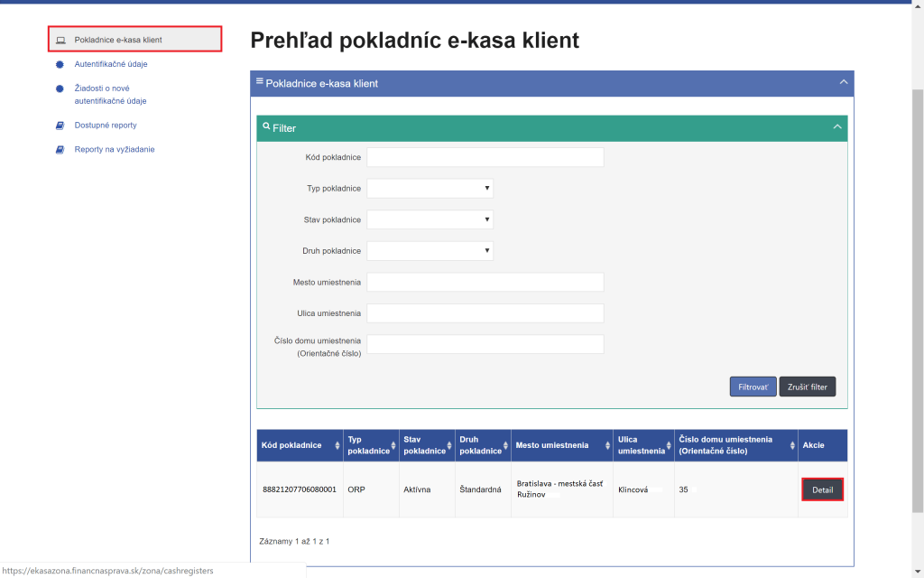Click the Filtrovať button

pos(753,387)
